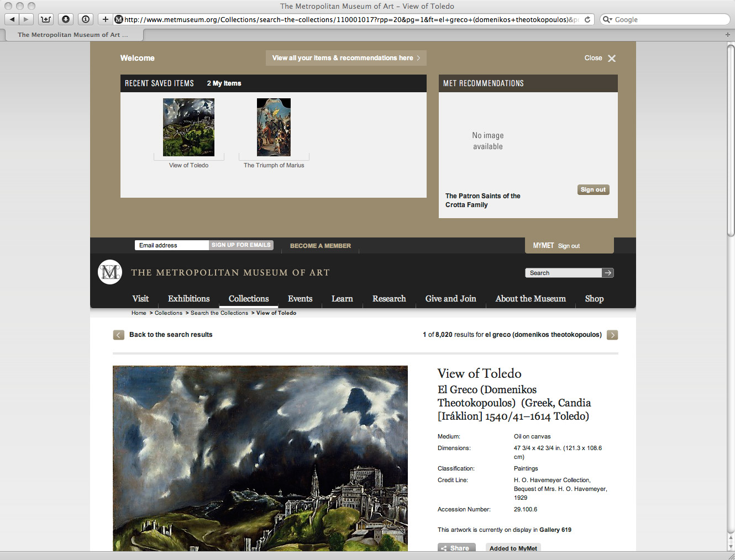This screenshot has height=560, width=735.
Task: Open the Visit menu
Action: click(140, 299)
